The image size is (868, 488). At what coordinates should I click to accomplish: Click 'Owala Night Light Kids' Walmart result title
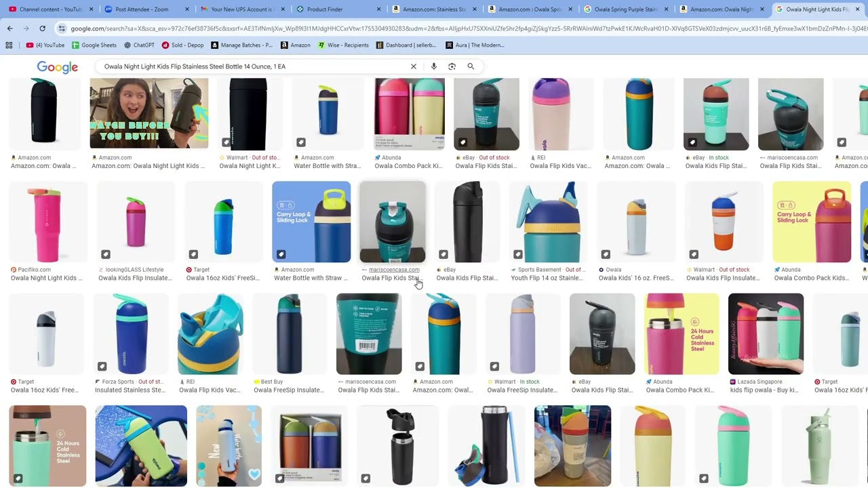[x=250, y=166]
